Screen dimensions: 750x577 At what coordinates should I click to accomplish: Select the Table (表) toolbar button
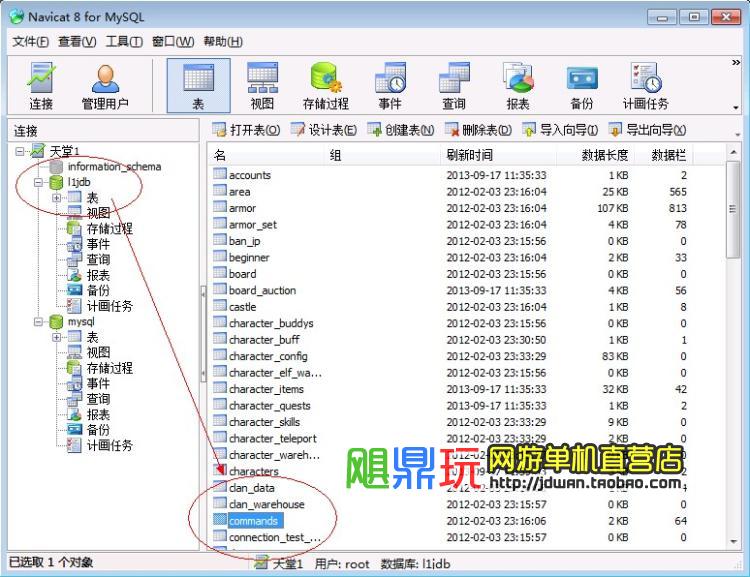point(198,86)
